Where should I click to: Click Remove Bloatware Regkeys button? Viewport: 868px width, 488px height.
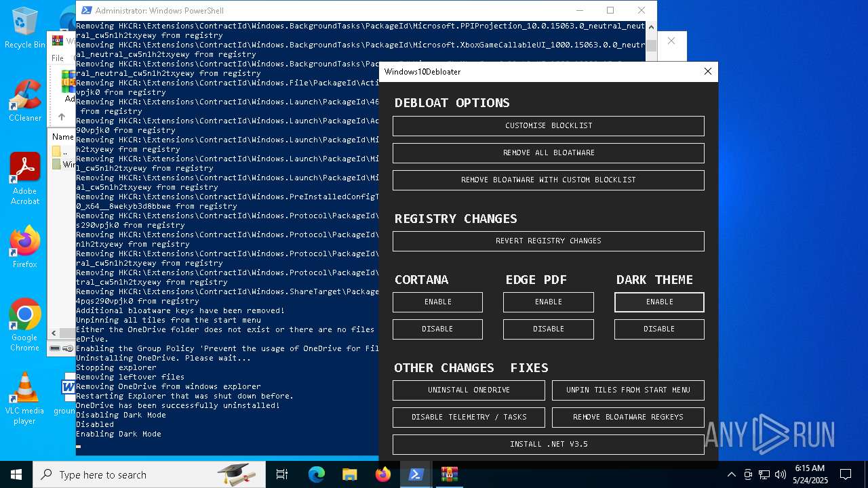tap(628, 418)
